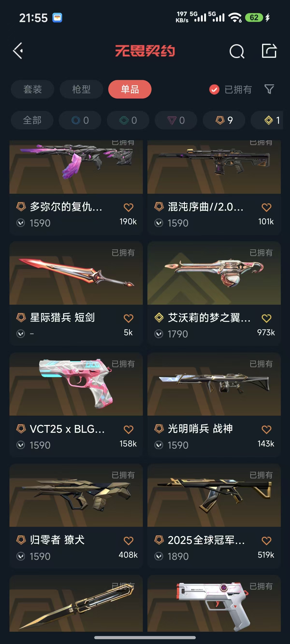Open the white pistol skin thumbnail
The width and height of the screenshot is (290, 644).
point(214,603)
